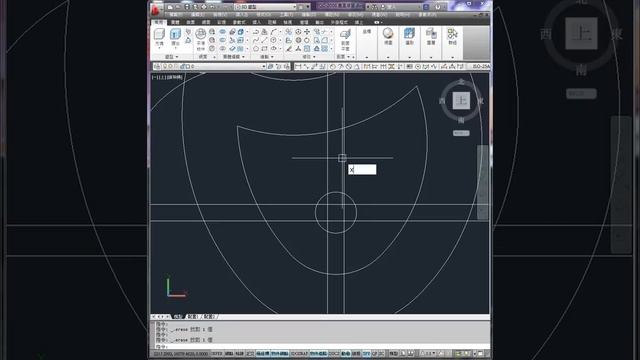The width and height of the screenshot is (640, 360).
Task: Select the Line draw tool
Action: [x=264, y=40]
